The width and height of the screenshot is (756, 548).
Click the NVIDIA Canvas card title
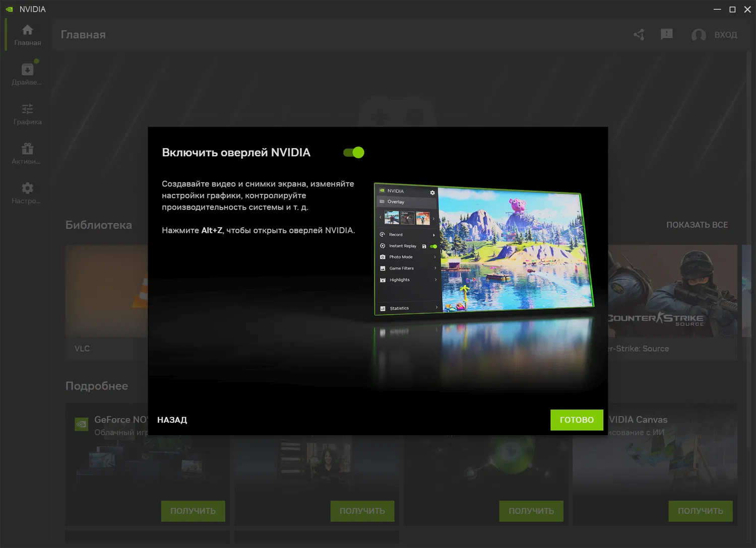click(x=638, y=420)
